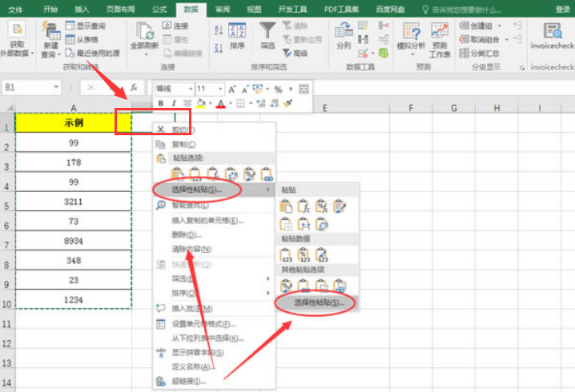The height and width of the screenshot is (392, 575).
Task: Click the large 排序 (Sort) ribbon button
Action: pyautogui.click(x=238, y=37)
